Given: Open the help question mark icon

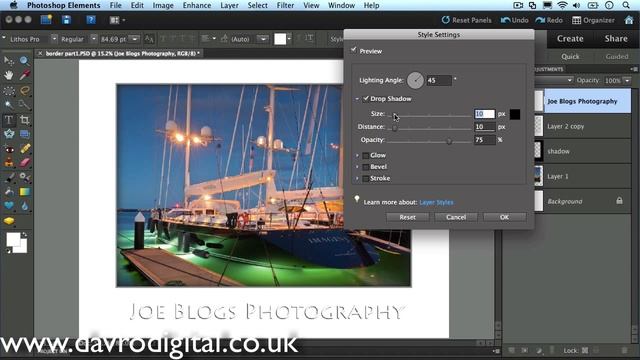Looking at the screenshot, I should [91, 20].
